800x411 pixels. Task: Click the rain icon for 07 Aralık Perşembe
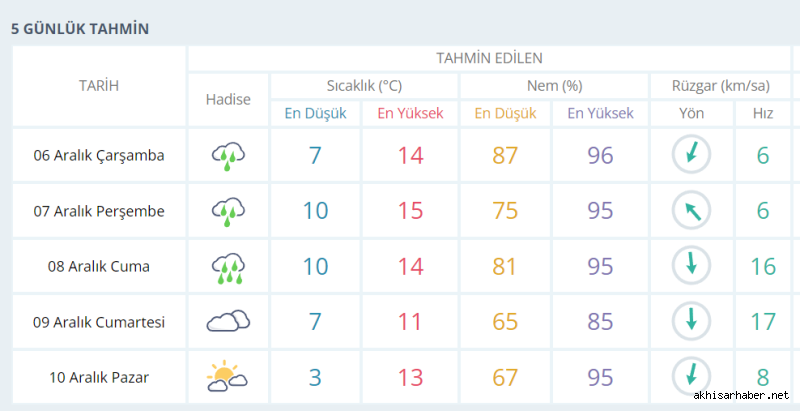point(228,211)
